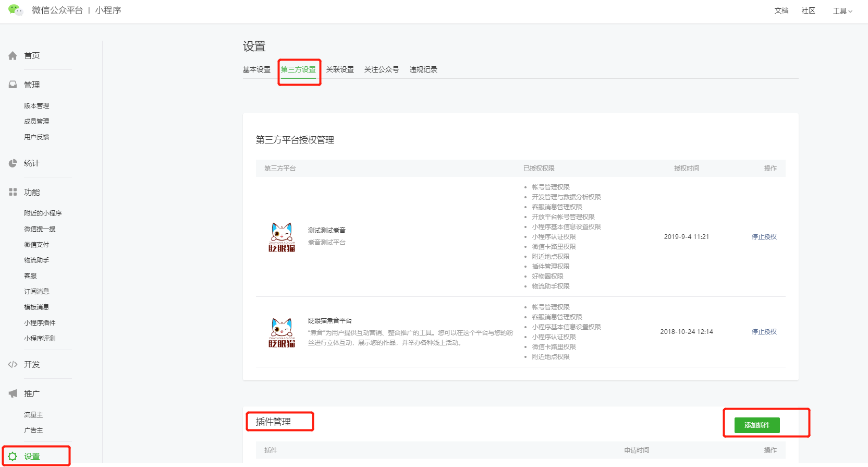Open 微信支付 in the sidebar
The height and width of the screenshot is (467, 868).
[x=36, y=244]
